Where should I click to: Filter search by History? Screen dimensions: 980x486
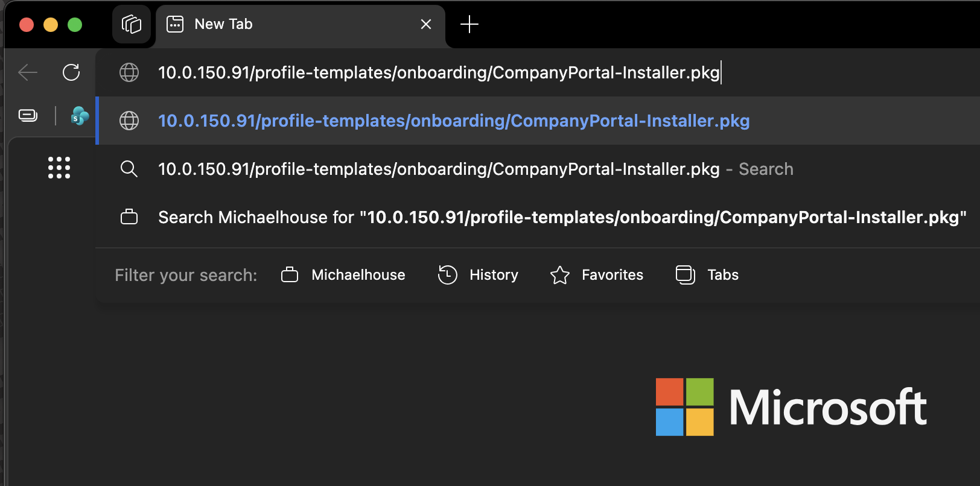[x=478, y=275]
